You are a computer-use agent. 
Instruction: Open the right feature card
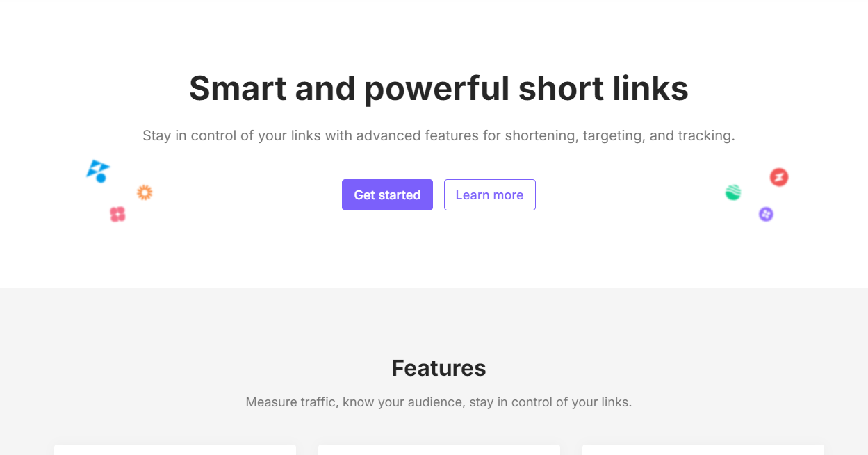703,449
